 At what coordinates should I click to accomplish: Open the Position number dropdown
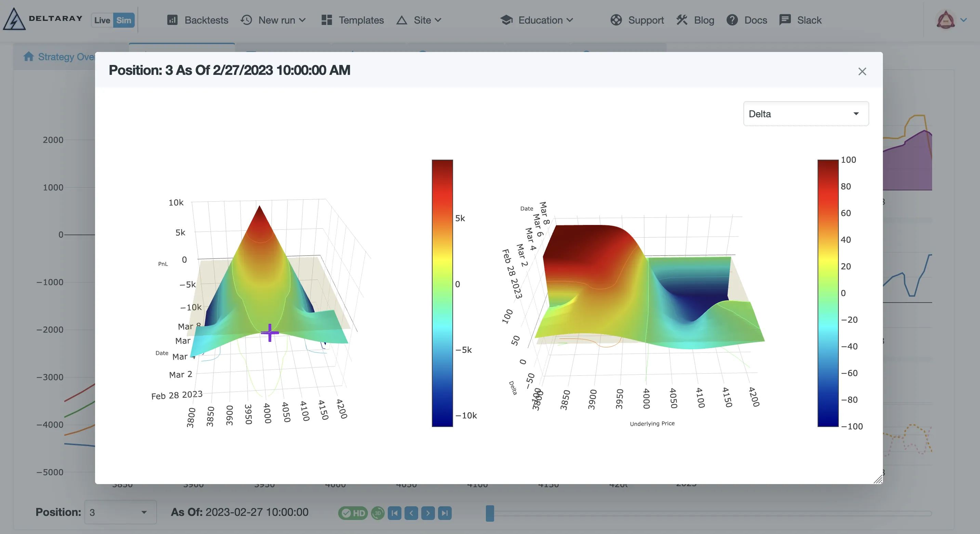[x=120, y=512]
